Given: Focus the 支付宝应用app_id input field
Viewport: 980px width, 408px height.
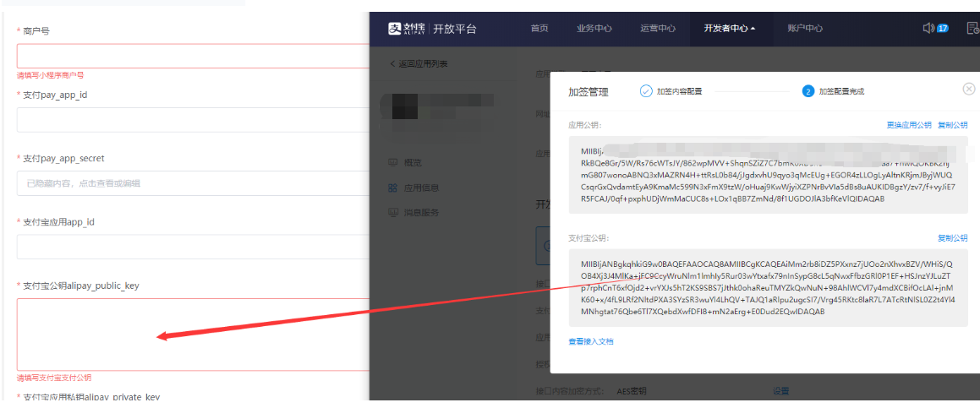Looking at the screenshot, I should point(193,247).
